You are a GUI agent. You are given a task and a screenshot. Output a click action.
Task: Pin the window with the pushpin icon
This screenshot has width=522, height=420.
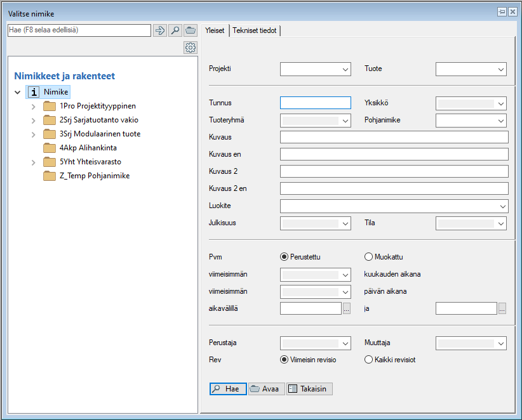[501, 12]
